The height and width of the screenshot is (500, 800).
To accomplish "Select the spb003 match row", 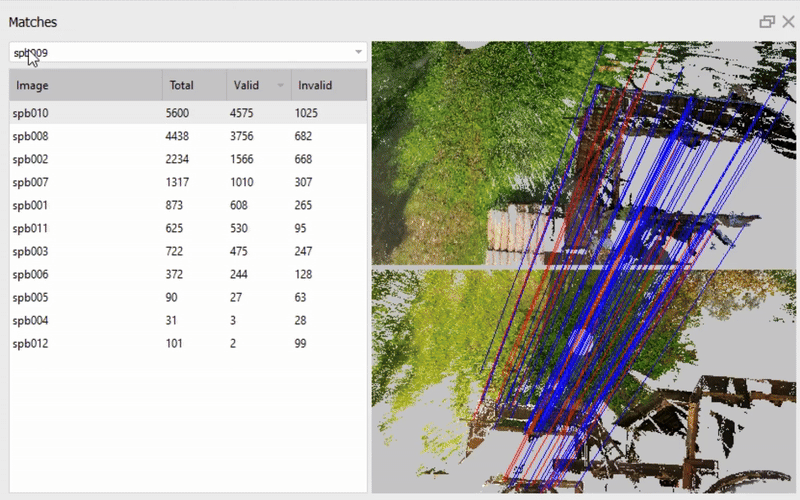I will 30,251.
